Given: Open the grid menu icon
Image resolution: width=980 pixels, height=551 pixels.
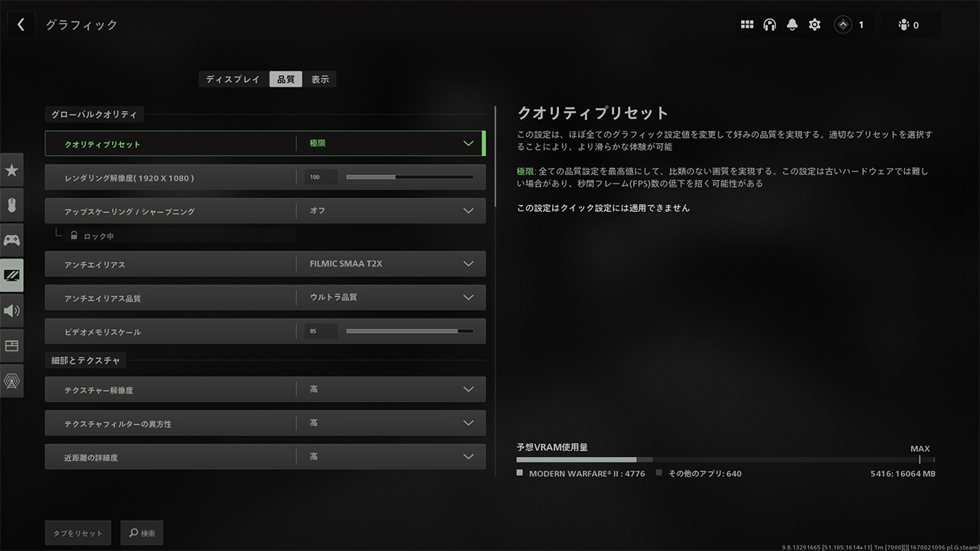Looking at the screenshot, I should click(747, 24).
